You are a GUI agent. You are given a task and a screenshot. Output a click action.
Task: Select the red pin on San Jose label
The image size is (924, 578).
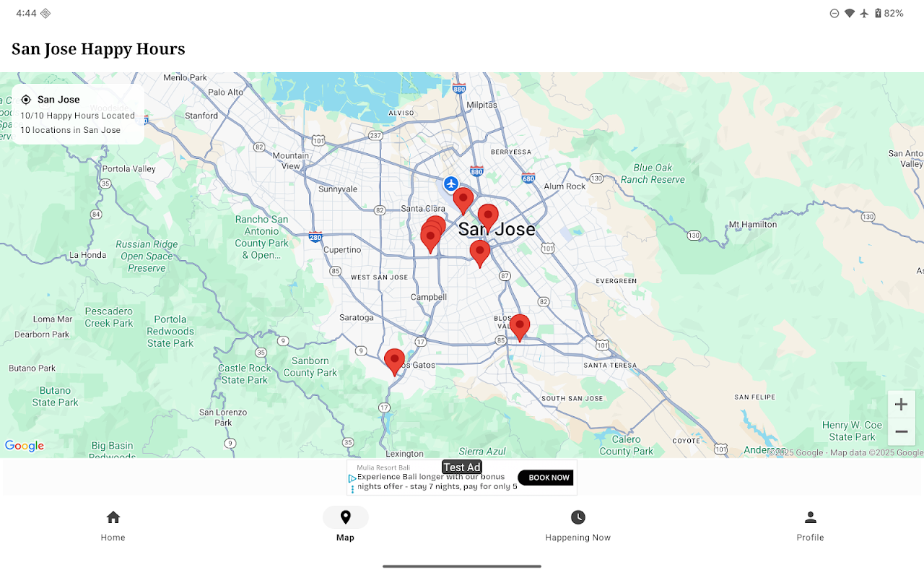488,217
